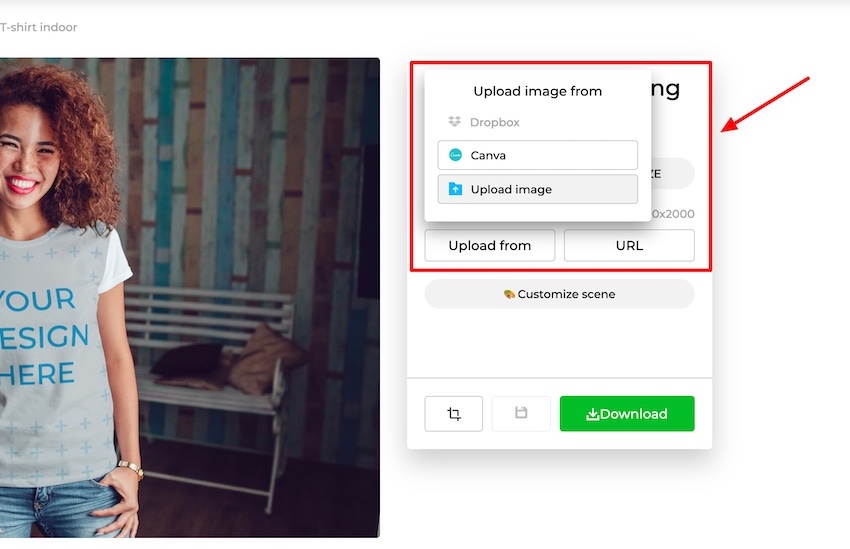The width and height of the screenshot is (850, 549).
Task: Click the floppy disk save icon
Action: (521, 413)
